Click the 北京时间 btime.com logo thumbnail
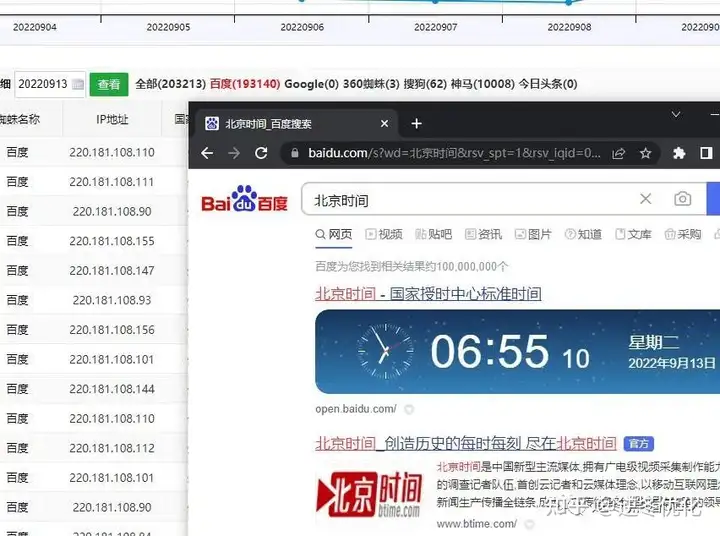Viewport: 720px width, 536px height. 369,495
